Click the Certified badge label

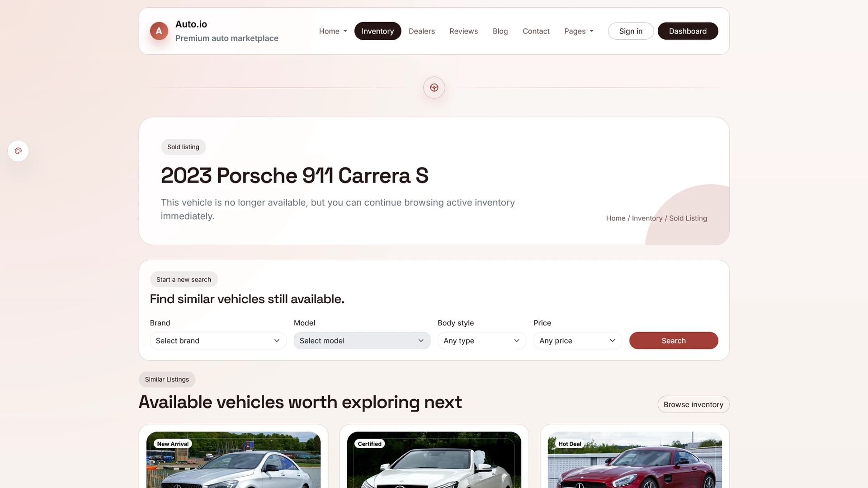tap(370, 444)
